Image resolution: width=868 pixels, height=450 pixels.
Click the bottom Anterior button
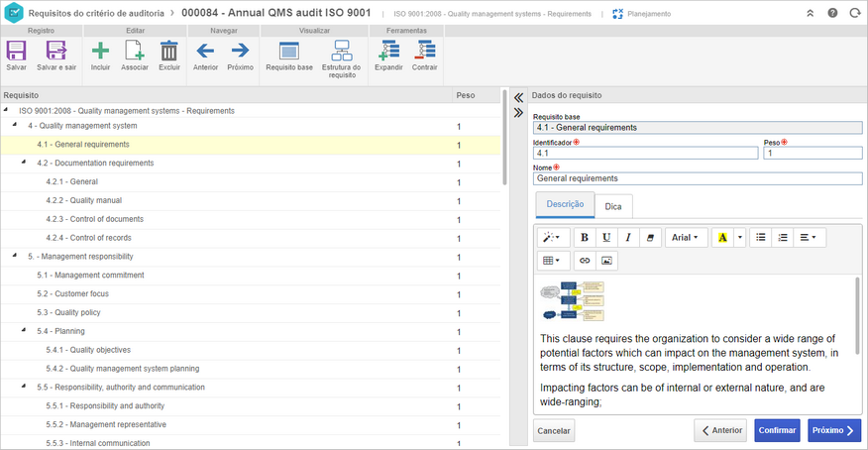click(x=720, y=430)
